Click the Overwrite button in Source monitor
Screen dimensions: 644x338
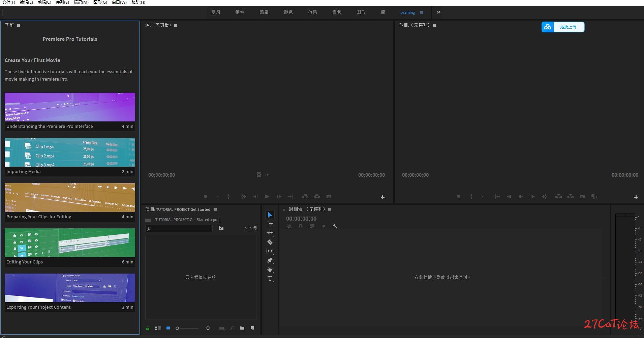click(x=317, y=197)
